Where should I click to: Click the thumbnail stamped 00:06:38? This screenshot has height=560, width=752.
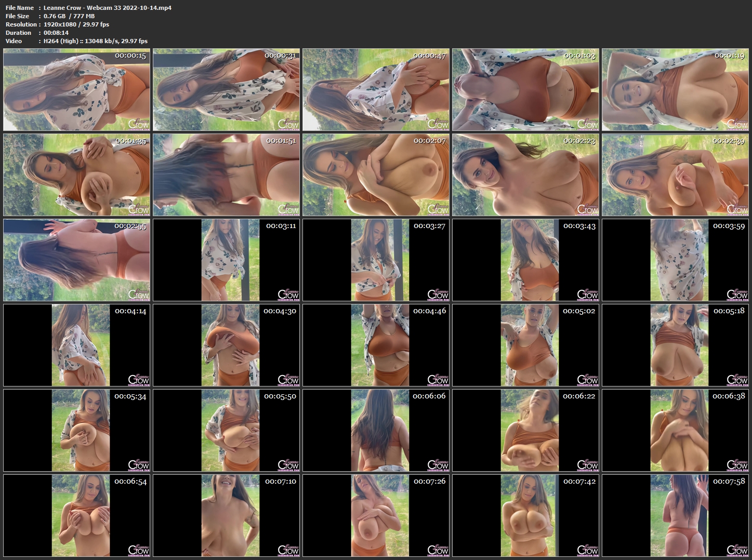point(675,431)
